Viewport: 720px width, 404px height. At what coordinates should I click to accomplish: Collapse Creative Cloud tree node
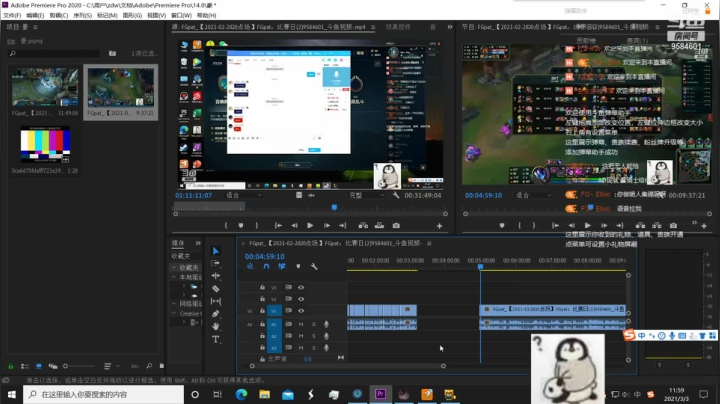click(x=174, y=314)
